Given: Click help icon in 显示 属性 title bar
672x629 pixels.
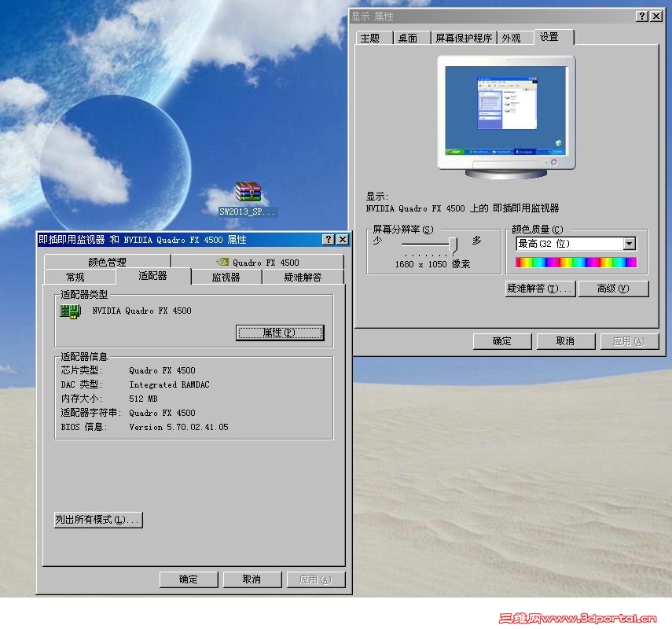Looking at the screenshot, I should tap(641, 17).
